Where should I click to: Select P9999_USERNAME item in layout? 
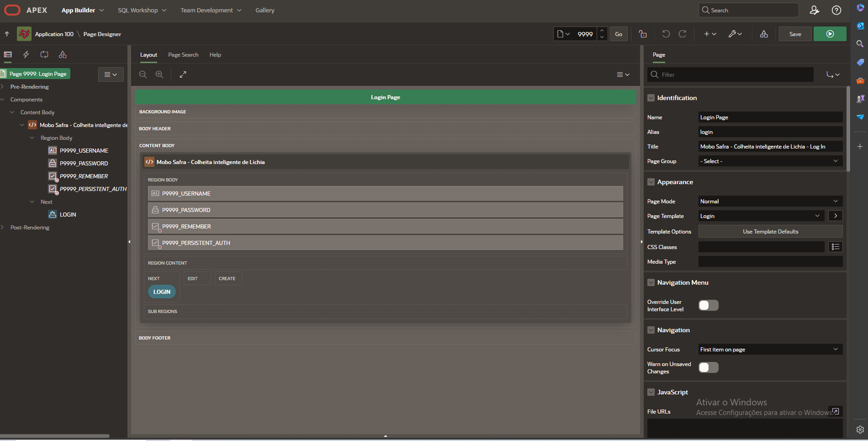coord(385,193)
